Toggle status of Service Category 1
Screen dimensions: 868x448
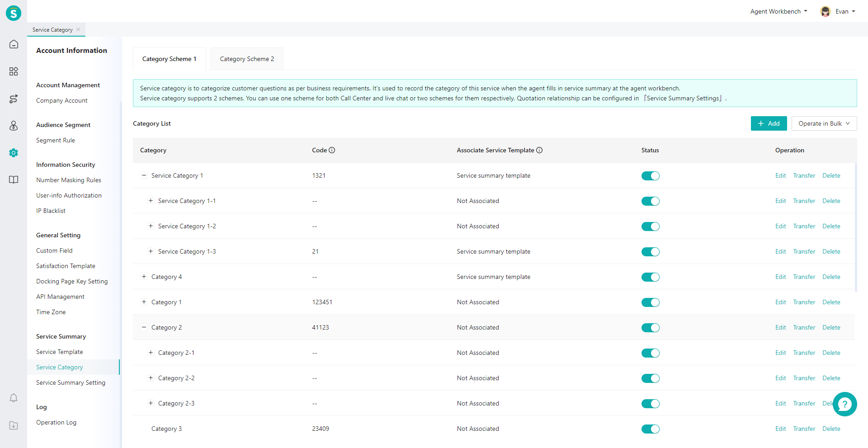click(650, 176)
